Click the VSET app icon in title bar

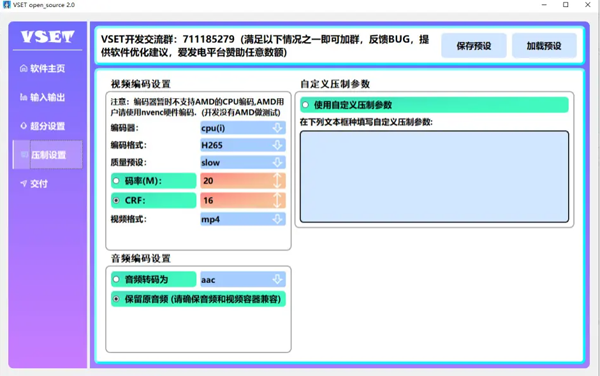coord(7,5)
